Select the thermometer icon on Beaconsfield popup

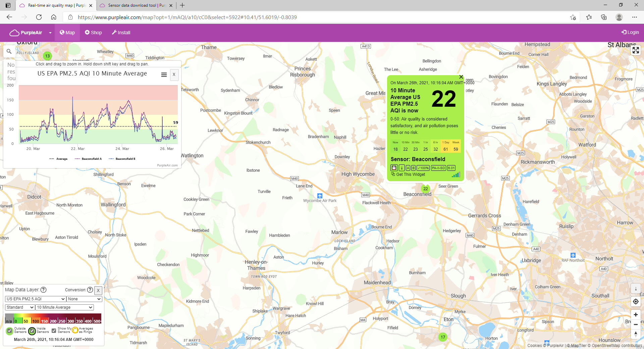[402, 168]
